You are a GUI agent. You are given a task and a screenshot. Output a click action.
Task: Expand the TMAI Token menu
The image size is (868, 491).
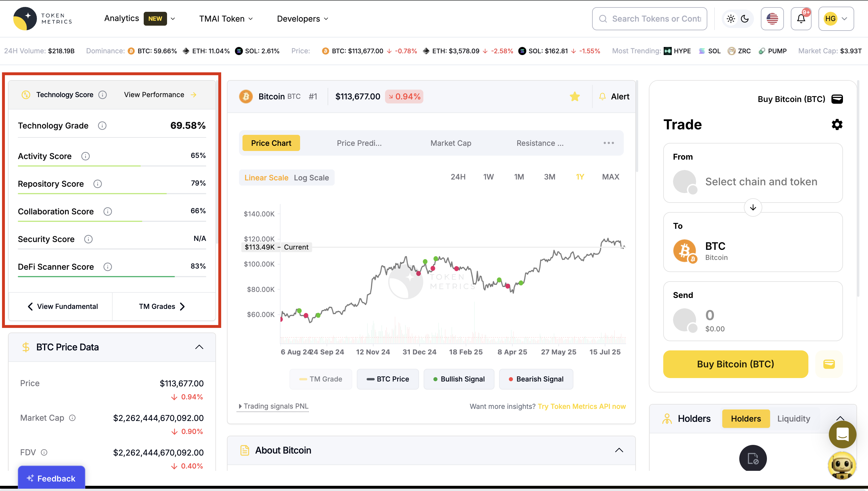click(x=226, y=19)
